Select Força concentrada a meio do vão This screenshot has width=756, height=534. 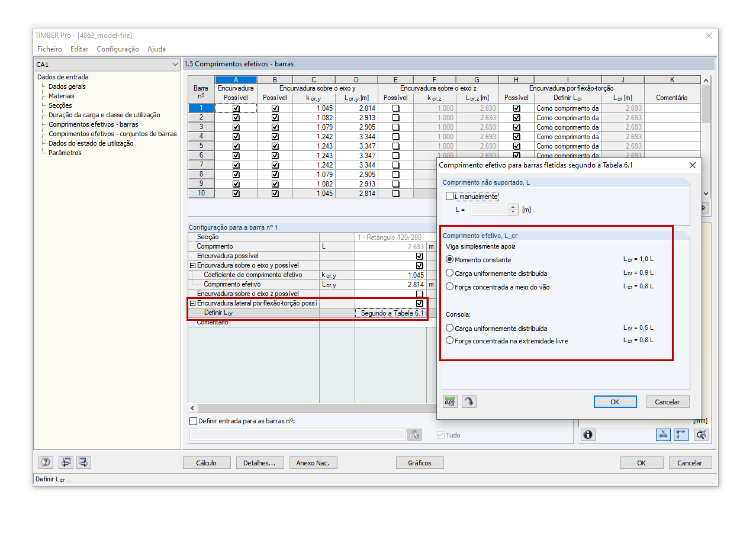pyautogui.click(x=450, y=286)
